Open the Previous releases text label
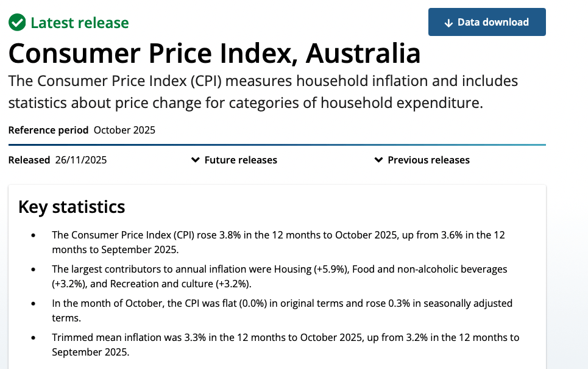 (428, 160)
